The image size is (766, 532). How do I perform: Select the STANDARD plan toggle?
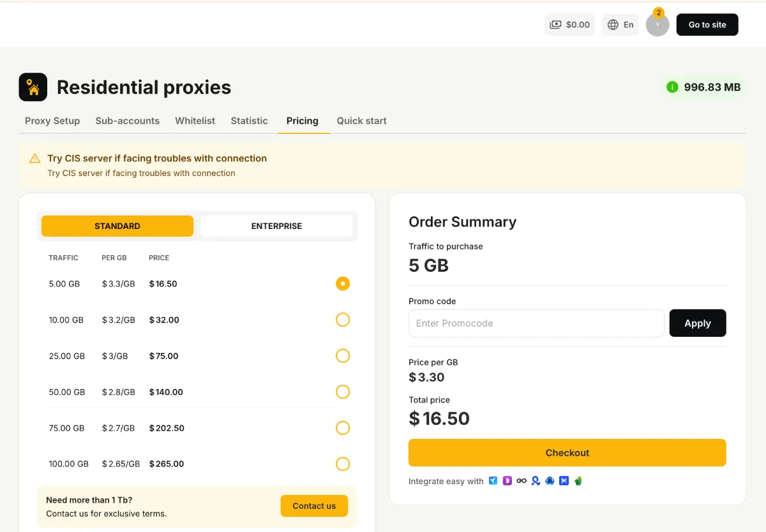[117, 226]
